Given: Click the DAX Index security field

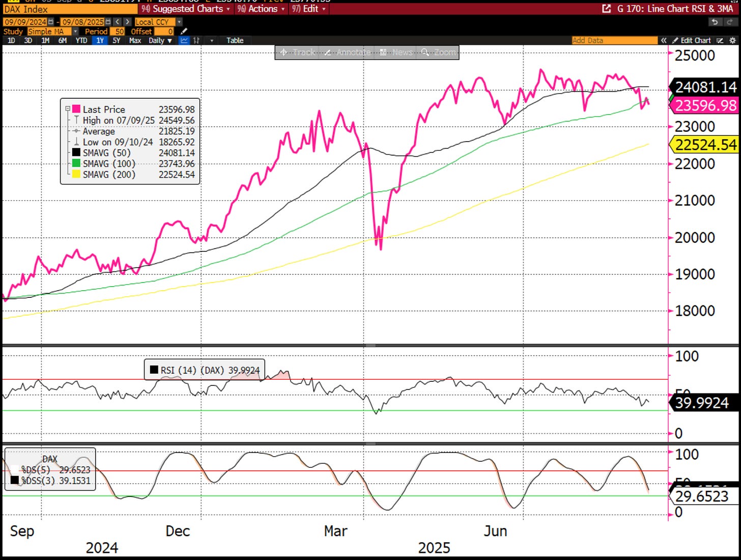Looking at the screenshot, I should [70, 9].
